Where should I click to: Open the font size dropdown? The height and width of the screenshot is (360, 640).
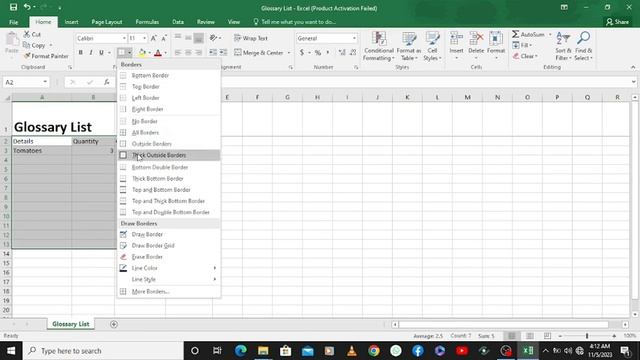[144, 38]
